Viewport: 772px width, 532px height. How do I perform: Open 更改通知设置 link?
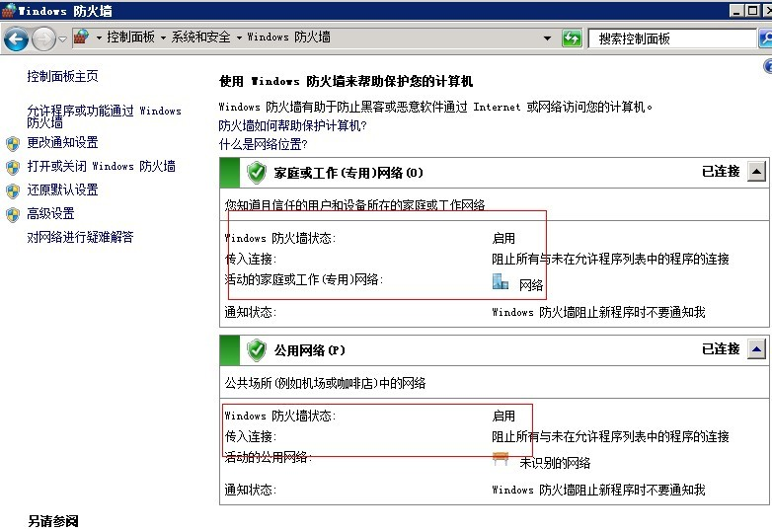click(62, 143)
